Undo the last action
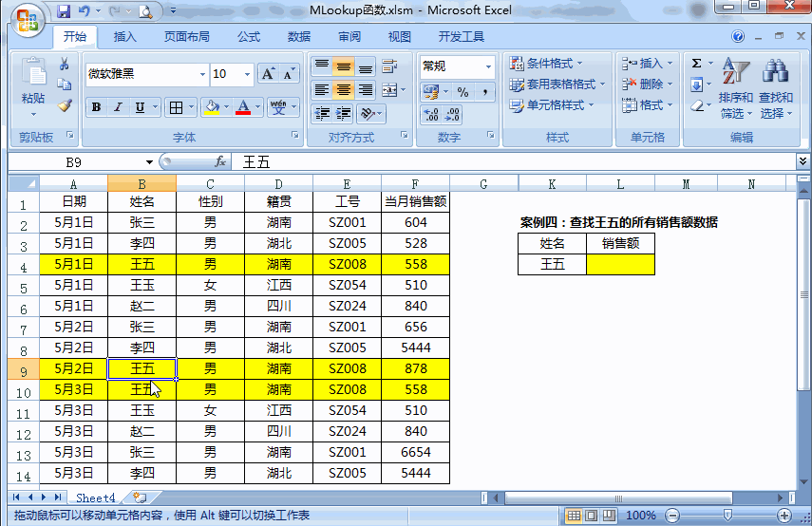Image resolution: width=812 pixels, height=526 pixels. [85, 10]
